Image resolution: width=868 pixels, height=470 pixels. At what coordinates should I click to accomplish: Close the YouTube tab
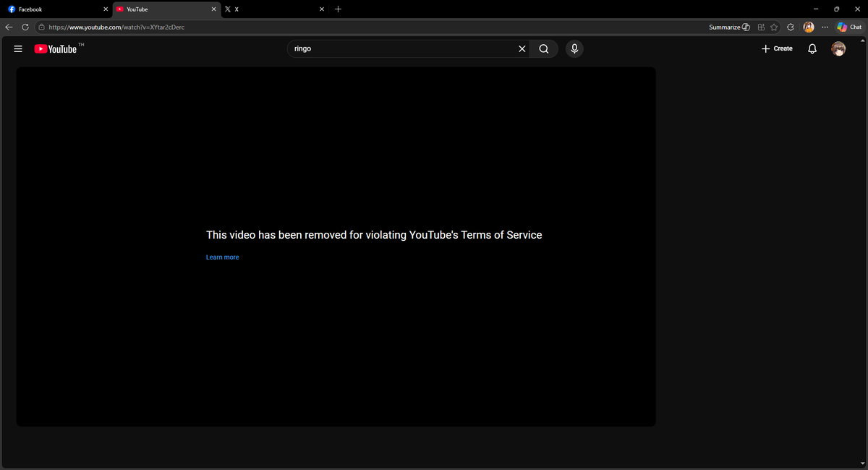tap(213, 9)
